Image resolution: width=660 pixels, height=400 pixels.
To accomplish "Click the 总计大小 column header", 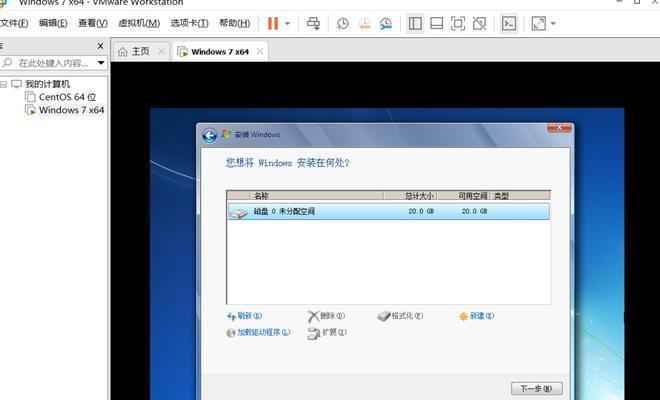I will tap(410, 196).
